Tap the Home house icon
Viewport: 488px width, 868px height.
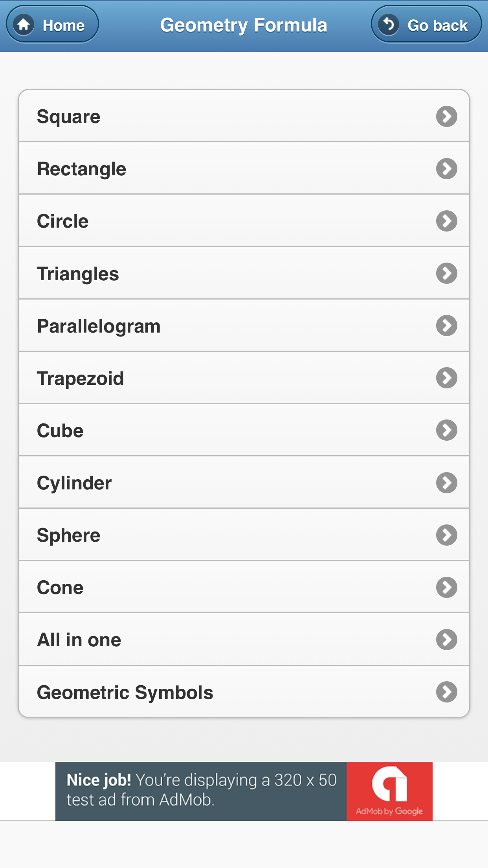[x=24, y=25]
